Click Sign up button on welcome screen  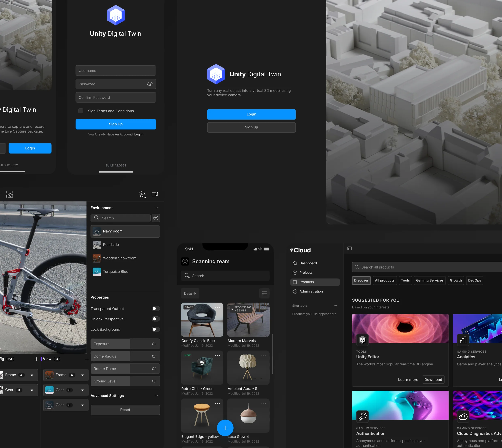click(x=251, y=127)
